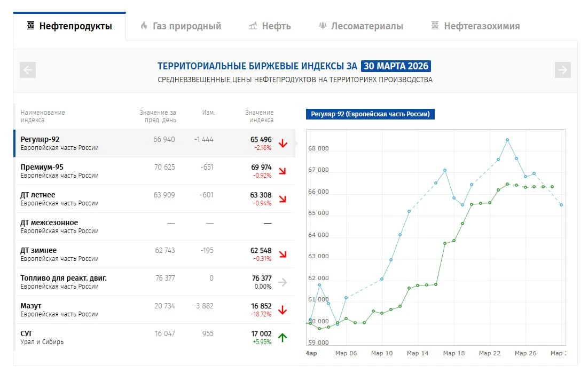The height and width of the screenshot is (374, 588).
Task: Select the Нефтегазохимия tab
Action: coord(475,26)
